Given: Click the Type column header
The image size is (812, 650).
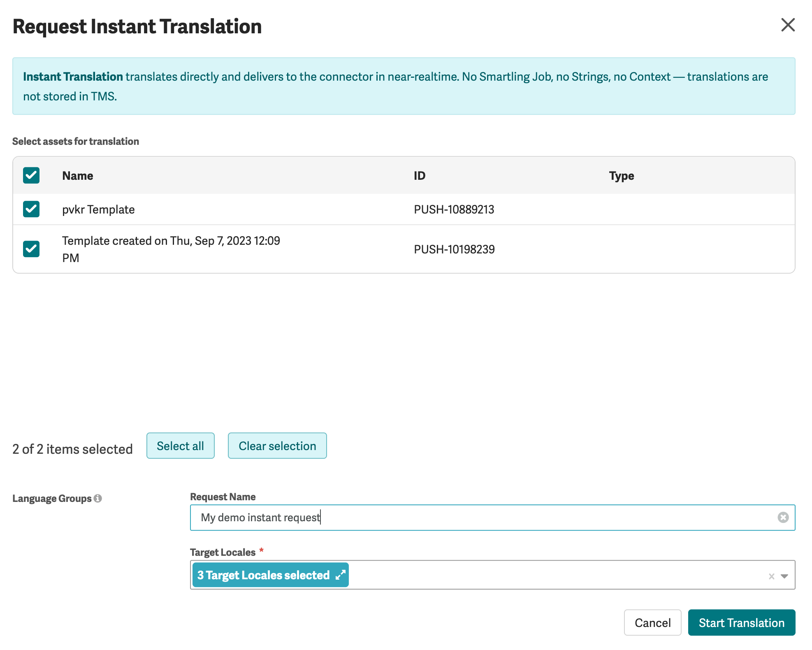Looking at the screenshot, I should [x=622, y=176].
